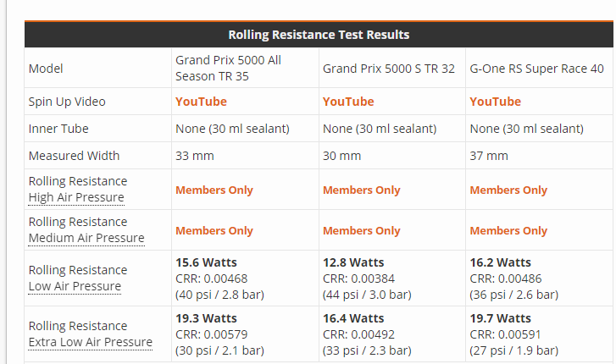Click the underlined Extra Low Air Pressure term
616x364 pixels.
pyautogui.click(x=91, y=343)
